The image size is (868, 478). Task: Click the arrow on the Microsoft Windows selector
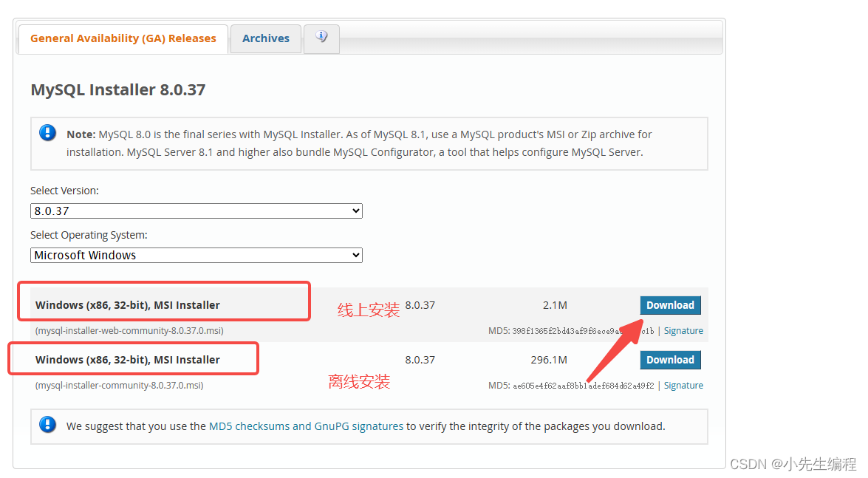(355, 255)
